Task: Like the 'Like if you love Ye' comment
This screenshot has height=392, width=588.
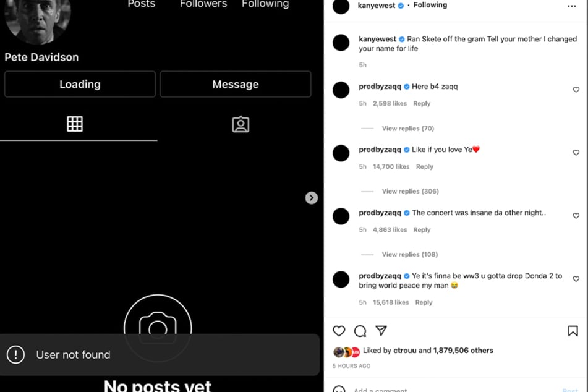Action: [x=576, y=153]
